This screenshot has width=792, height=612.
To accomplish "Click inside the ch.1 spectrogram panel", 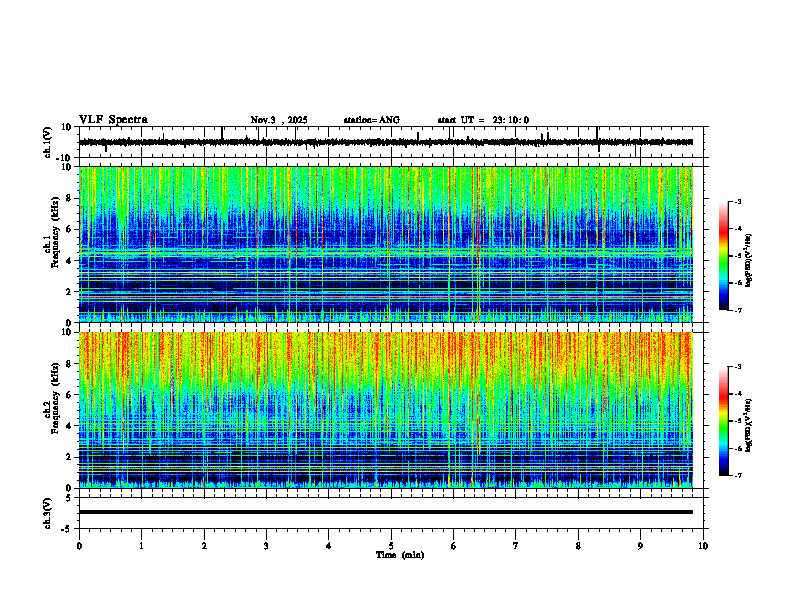I will coord(386,244).
